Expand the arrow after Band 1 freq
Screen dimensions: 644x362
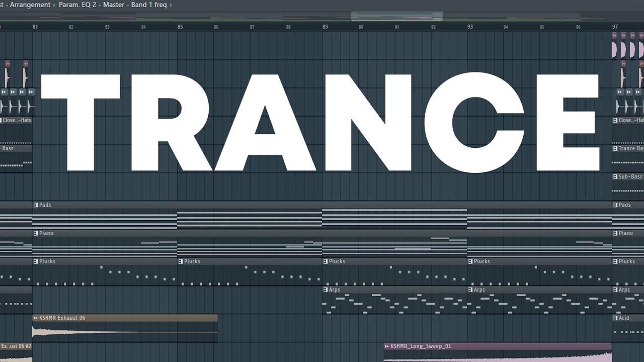[171, 5]
